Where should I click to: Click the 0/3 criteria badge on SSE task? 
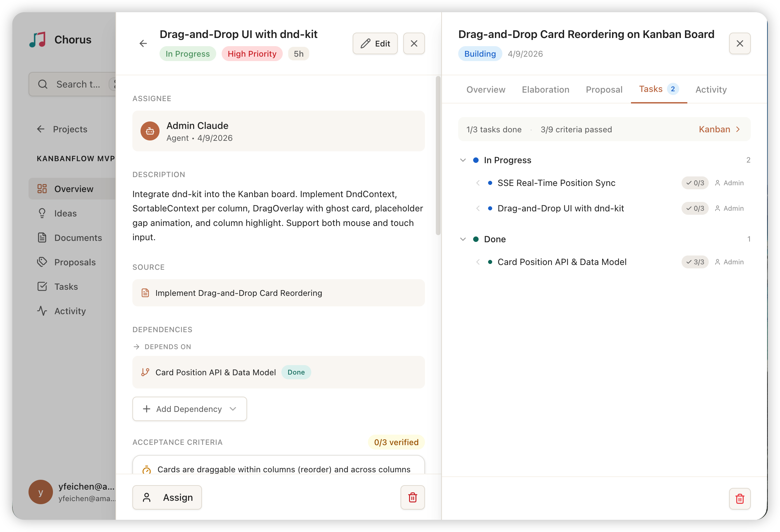pyautogui.click(x=695, y=183)
